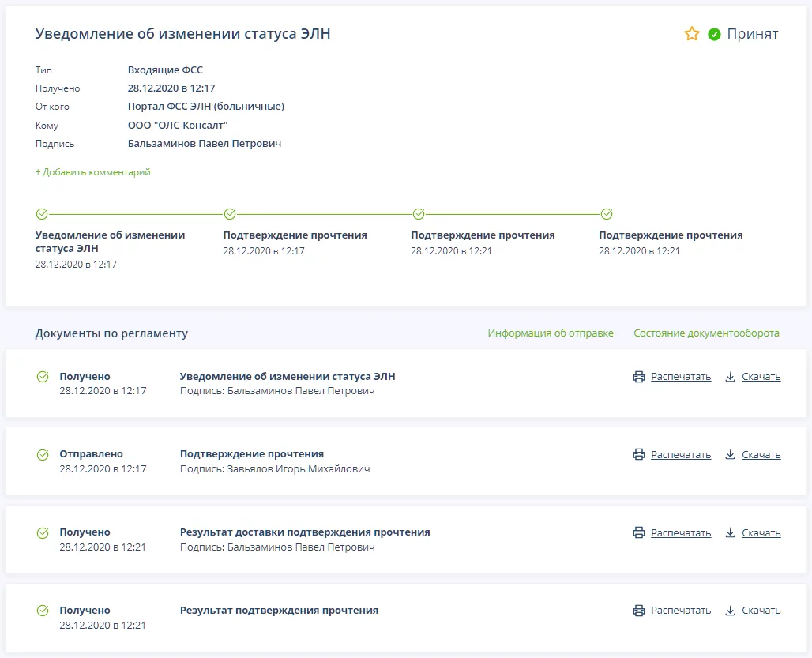Click the Скачать link in the Отправлено row

(x=761, y=455)
